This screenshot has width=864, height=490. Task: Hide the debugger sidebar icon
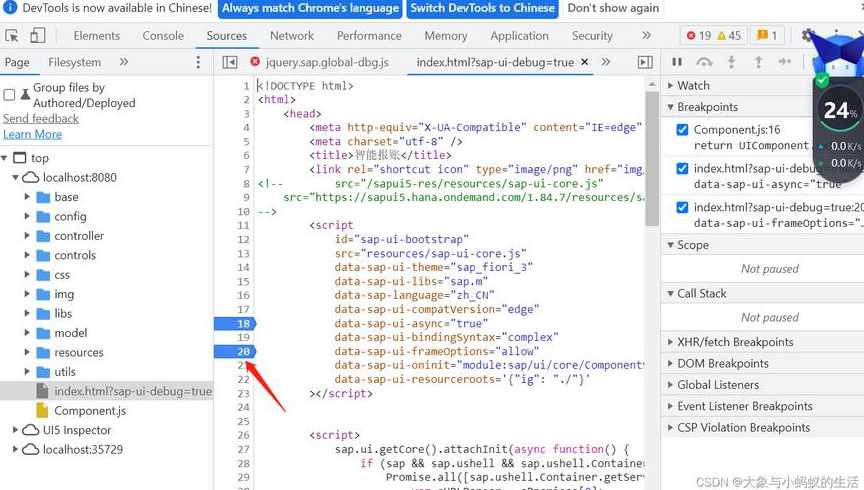(645, 62)
